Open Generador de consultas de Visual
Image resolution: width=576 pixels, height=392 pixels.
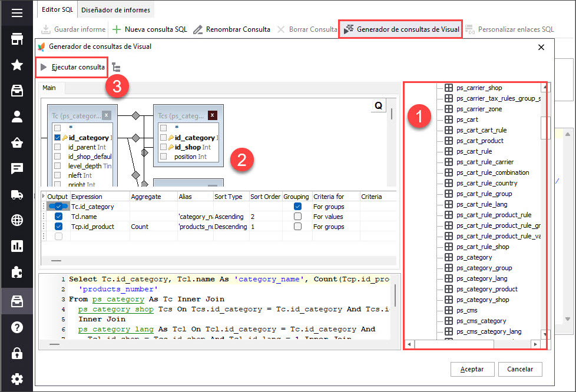tap(400, 29)
